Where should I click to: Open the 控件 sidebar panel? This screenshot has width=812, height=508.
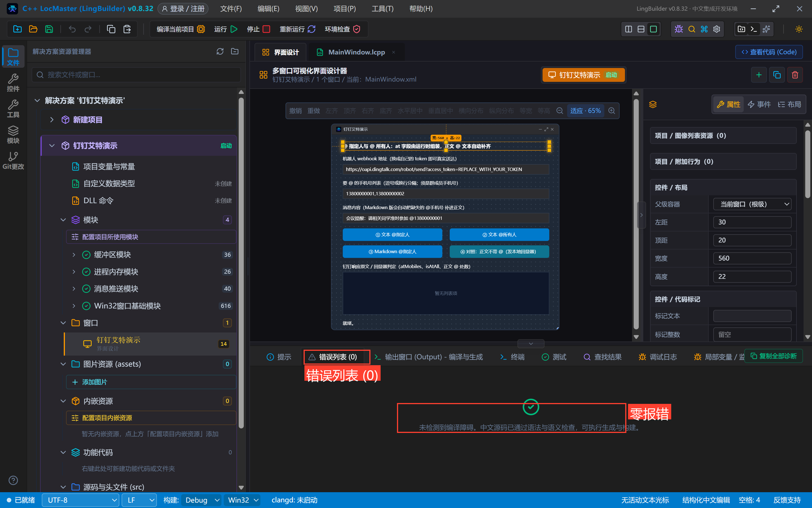13,83
